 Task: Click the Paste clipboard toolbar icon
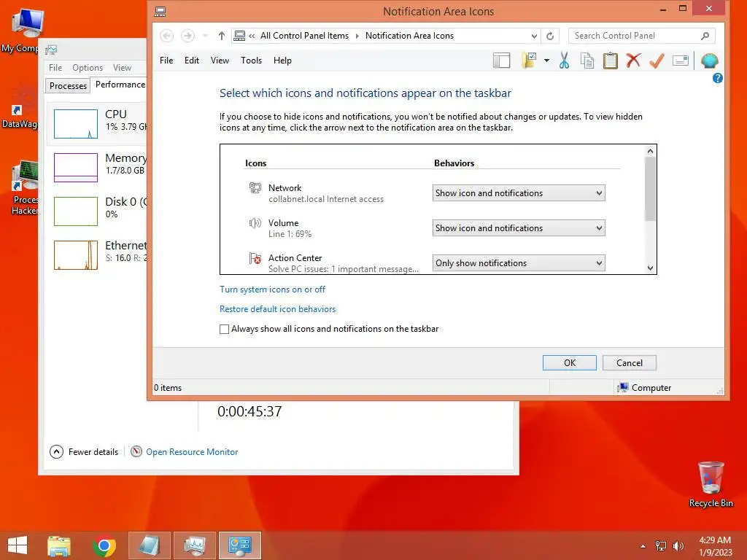(x=611, y=61)
